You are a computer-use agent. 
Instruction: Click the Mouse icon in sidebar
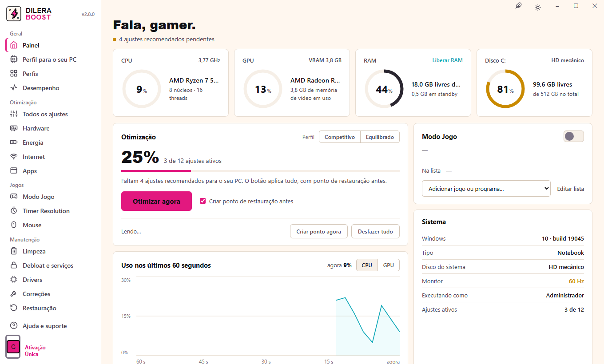(14, 225)
